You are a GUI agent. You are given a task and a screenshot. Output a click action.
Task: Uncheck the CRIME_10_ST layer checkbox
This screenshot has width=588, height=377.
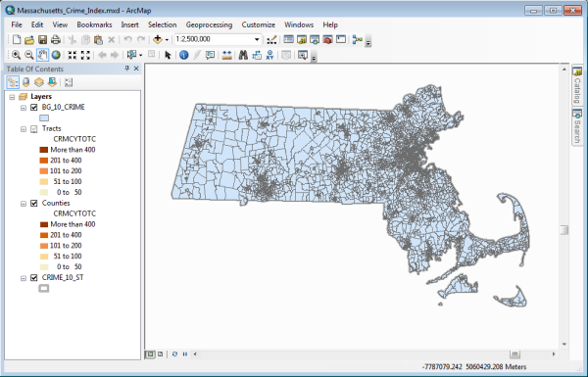click(34, 278)
